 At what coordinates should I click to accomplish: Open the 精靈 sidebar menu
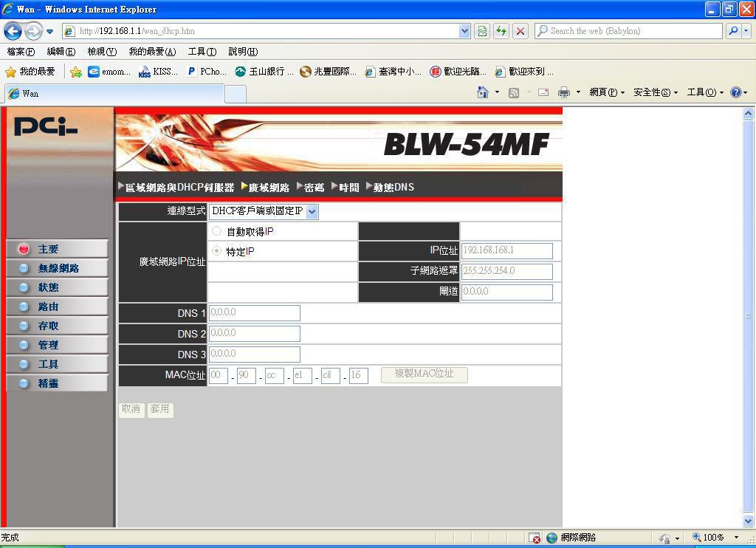[x=56, y=383]
